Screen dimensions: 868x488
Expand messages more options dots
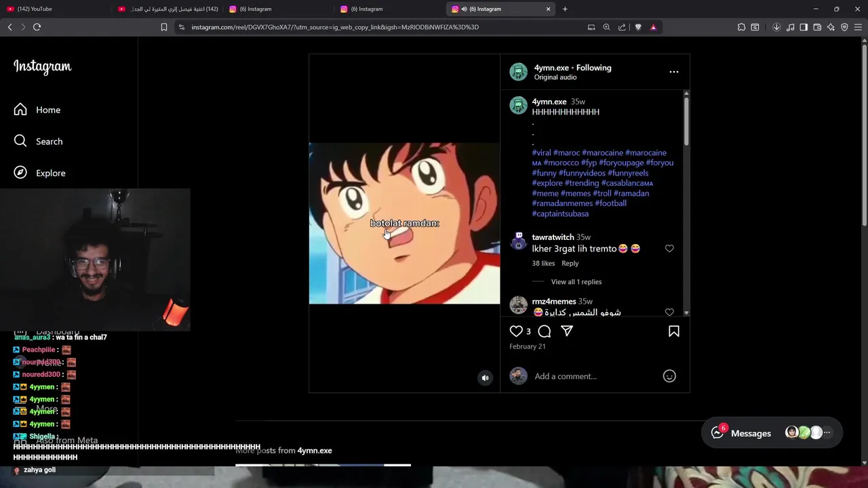pos(827,432)
